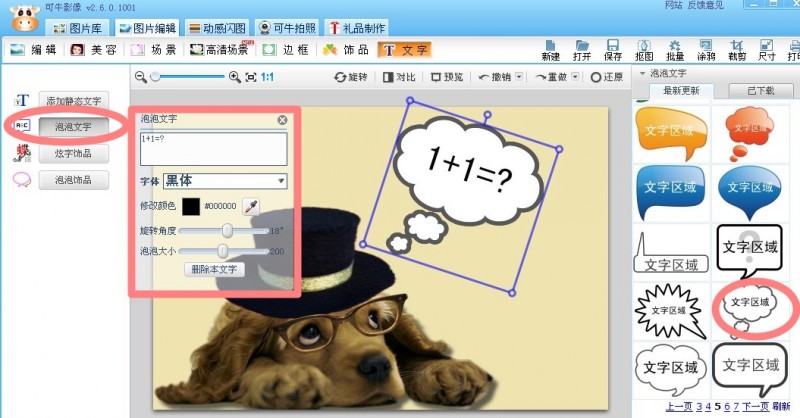Click the 撤销 undo button

tap(494, 77)
